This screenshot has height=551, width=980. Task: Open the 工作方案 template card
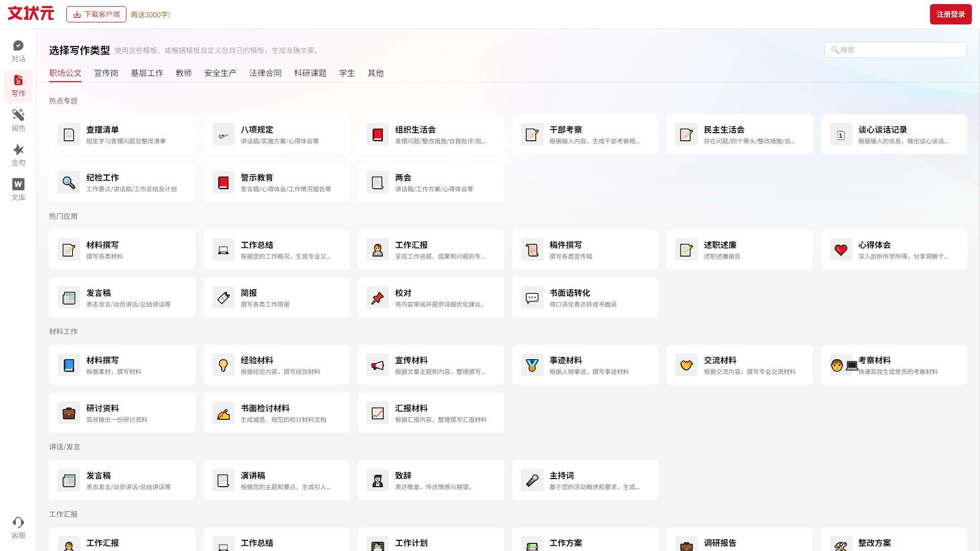point(585,540)
